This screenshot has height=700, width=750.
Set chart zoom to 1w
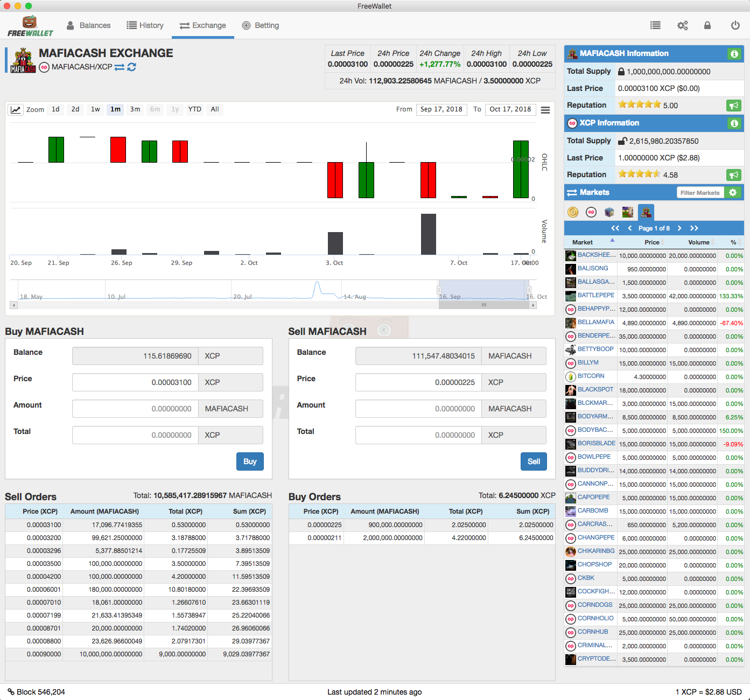[x=95, y=109]
